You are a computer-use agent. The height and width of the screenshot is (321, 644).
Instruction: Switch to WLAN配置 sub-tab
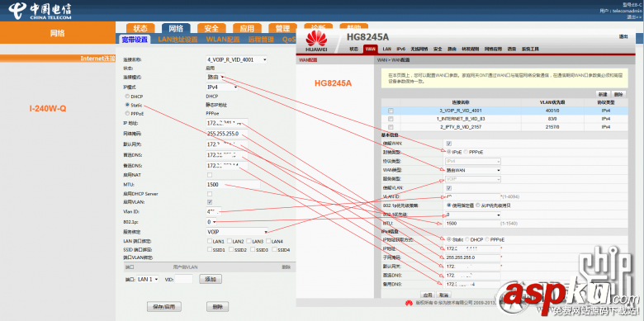223,40
